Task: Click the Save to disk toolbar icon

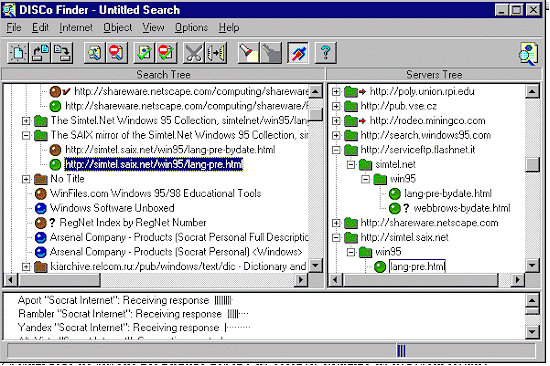Action: pyautogui.click(x=62, y=53)
